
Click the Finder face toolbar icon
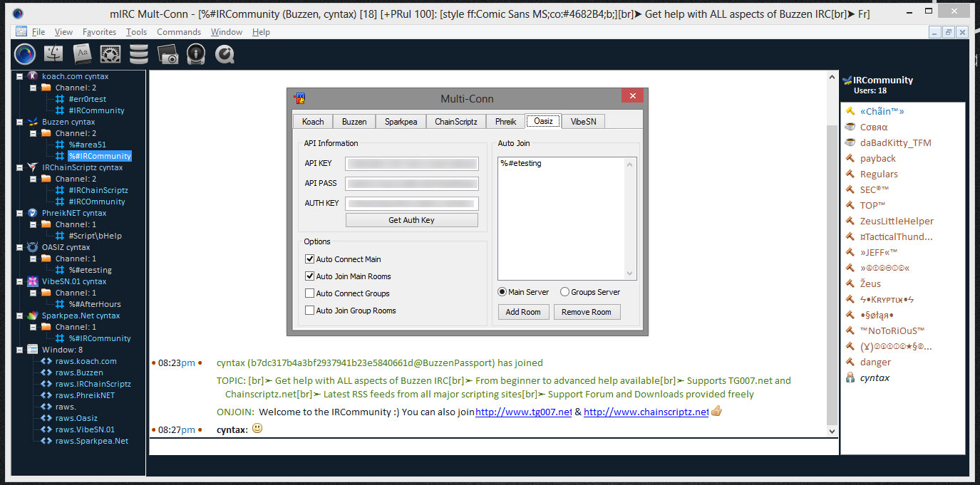tap(54, 54)
